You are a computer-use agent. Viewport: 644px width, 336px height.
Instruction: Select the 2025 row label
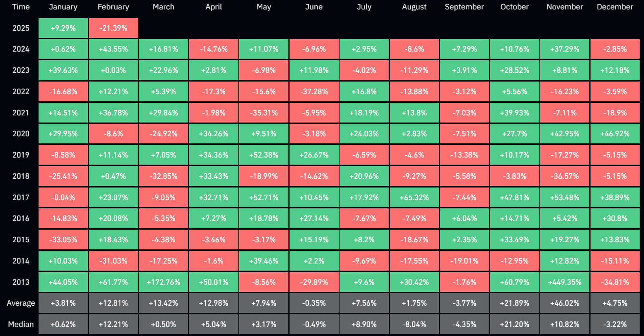[21, 28]
